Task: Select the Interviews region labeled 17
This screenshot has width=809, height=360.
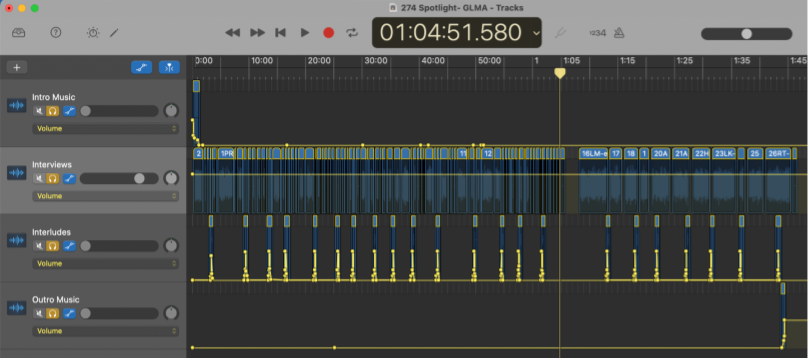Action: (x=615, y=181)
